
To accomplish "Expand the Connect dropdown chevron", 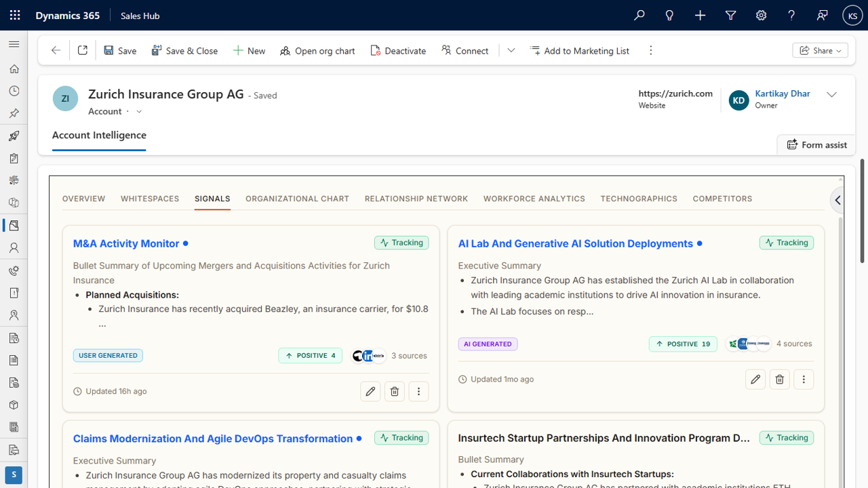I will pyautogui.click(x=511, y=50).
